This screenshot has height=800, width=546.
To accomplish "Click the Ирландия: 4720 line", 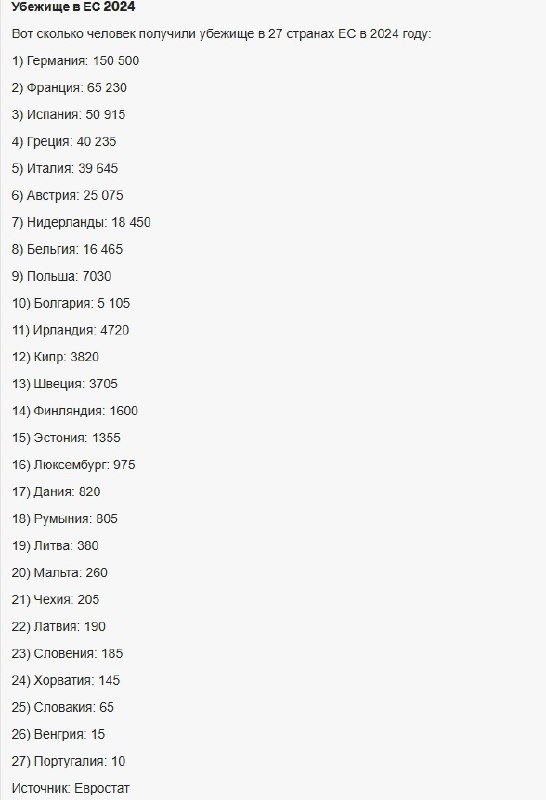I will pyautogui.click(x=70, y=330).
